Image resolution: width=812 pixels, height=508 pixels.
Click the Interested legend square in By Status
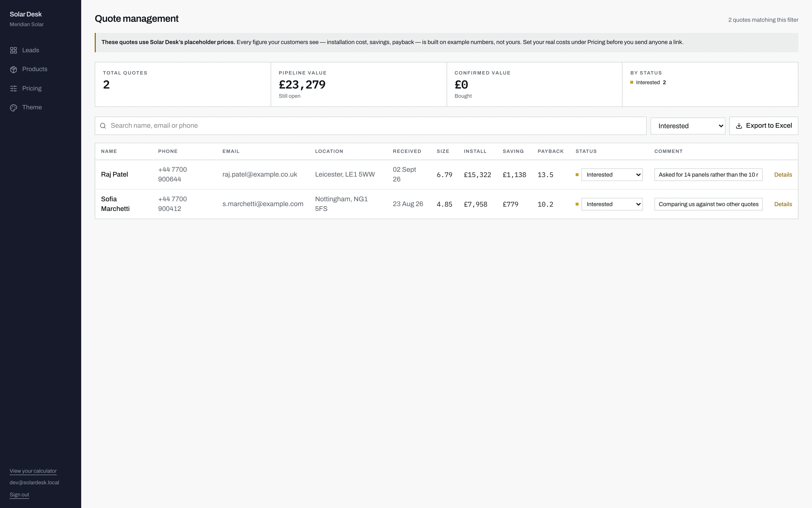[x=632, y=82]
